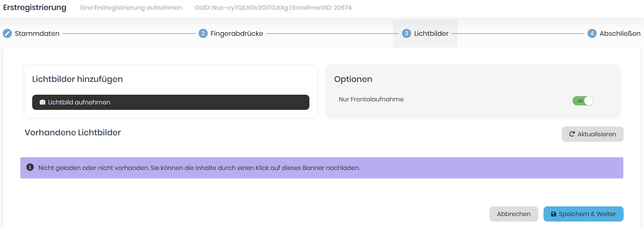Click the step 2 circle for Fingerabdrücke
The width and height of the screenshot is (644, 227).
pos(203,33)
